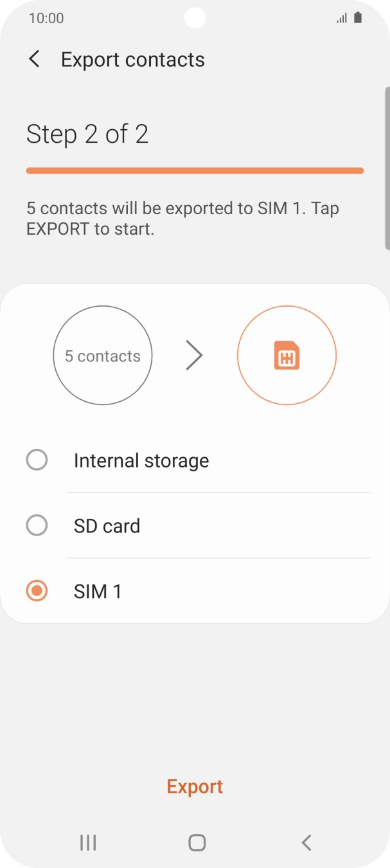Image resolution: width=390 pixels, height=868 pixels.
Task: Tap the 5 contacts circle
Action: click(x=103, y=356)
